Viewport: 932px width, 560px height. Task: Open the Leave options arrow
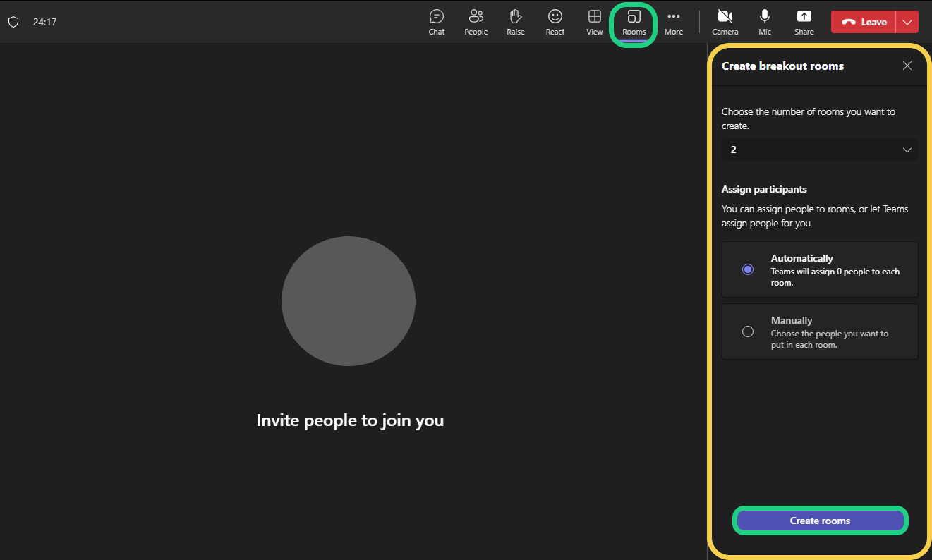[907, 22]
